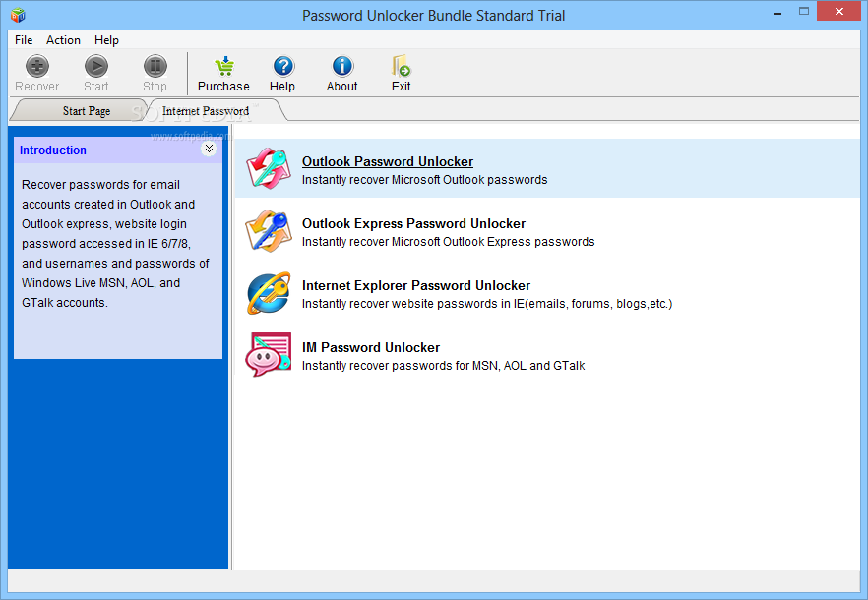The image size is (868, 600).
Task: Open the Action menu
Action: point(63,40)
